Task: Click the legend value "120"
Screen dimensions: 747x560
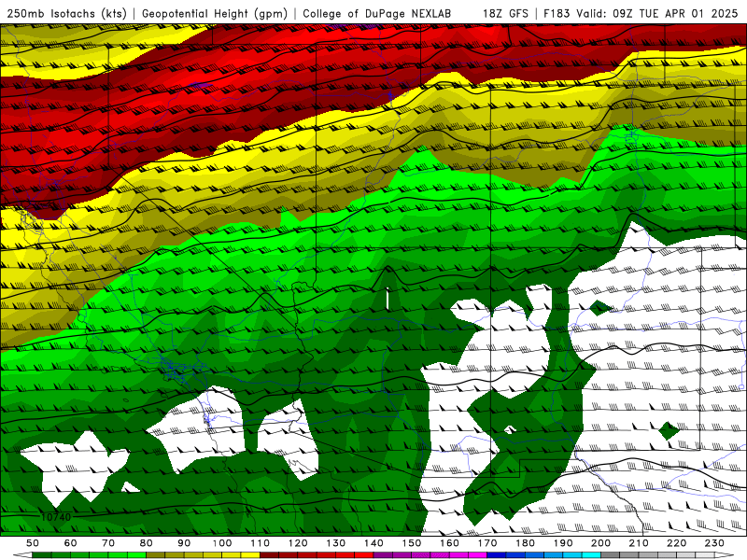Action: tap(298, 543)
